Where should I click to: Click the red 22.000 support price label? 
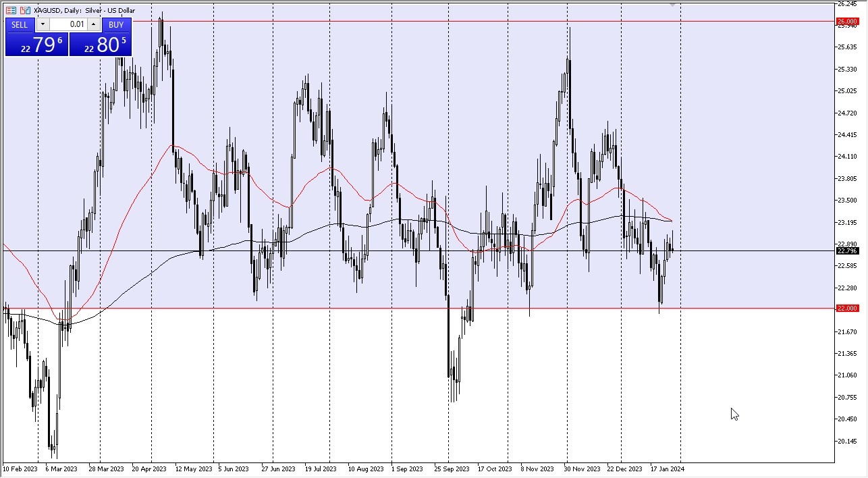point(846,308)
